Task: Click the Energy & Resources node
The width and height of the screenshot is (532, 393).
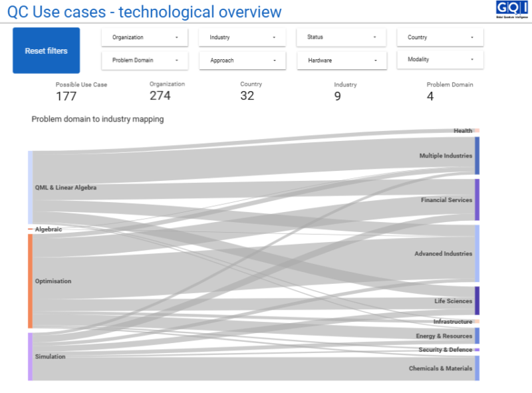Action: click(477, 336)
